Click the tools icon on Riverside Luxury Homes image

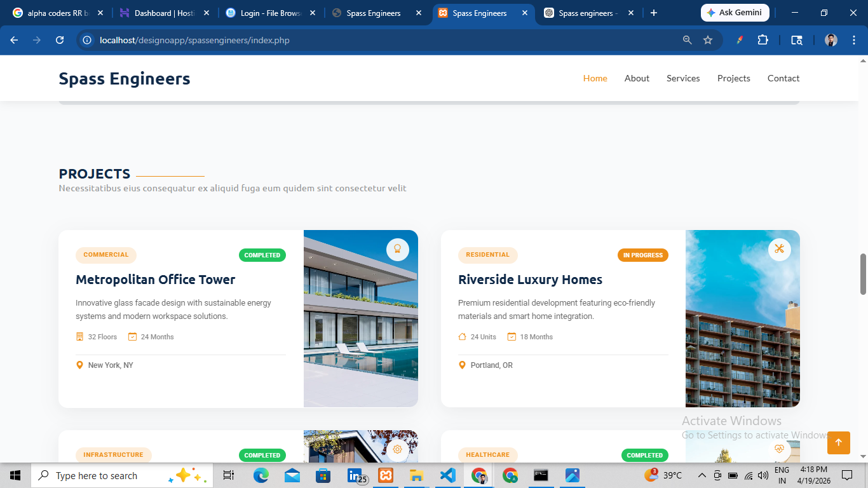pos(780,249)
